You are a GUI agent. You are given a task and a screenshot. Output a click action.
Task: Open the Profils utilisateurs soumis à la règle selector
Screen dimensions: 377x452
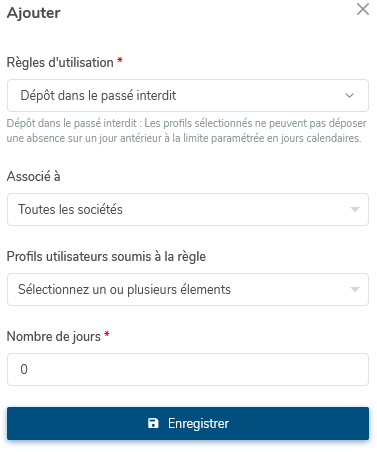click(x=188, y=289)
